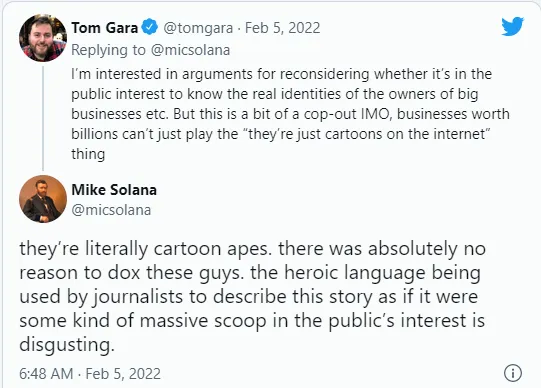Click Tom Gara's reply text about public interest
The height and width of the screenshot is (388, 541).
tap(290, 114)
